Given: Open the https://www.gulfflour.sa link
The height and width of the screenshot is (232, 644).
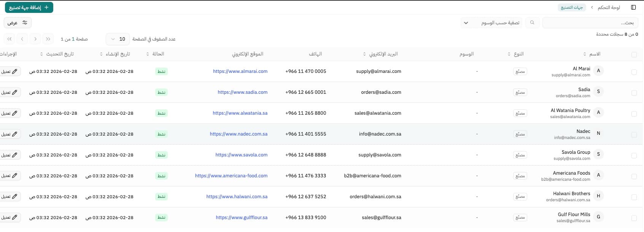Looking at the screenshot, I should [242, 218].
